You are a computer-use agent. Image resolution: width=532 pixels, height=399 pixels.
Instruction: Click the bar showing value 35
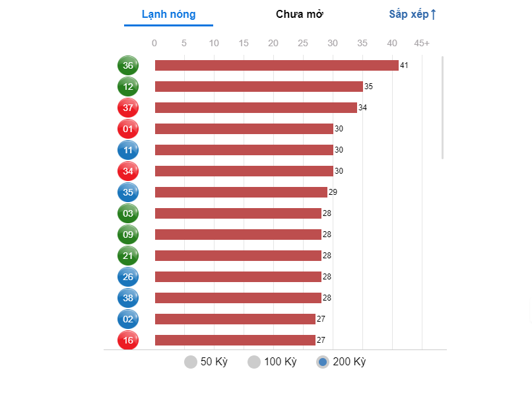(x=259, y=87)
